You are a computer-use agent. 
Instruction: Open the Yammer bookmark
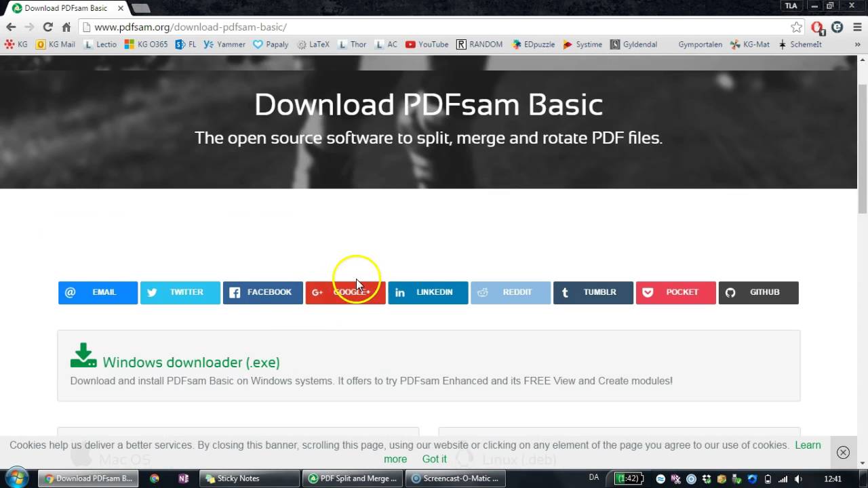pyautogui.click(x=224, y=44)
